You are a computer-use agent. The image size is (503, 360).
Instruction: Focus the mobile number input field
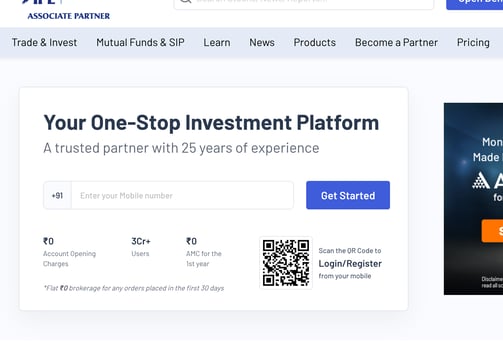tap(182, 195)
